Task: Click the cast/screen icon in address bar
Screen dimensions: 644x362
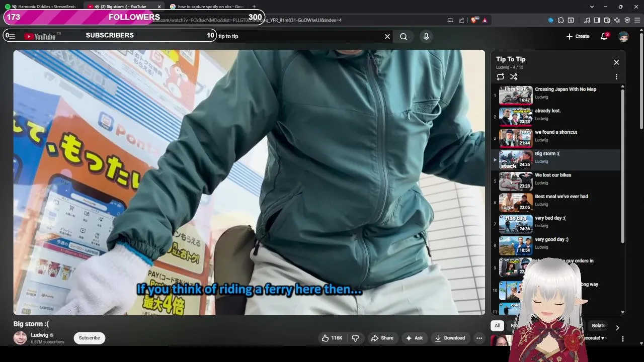Action: coord(450,20)
